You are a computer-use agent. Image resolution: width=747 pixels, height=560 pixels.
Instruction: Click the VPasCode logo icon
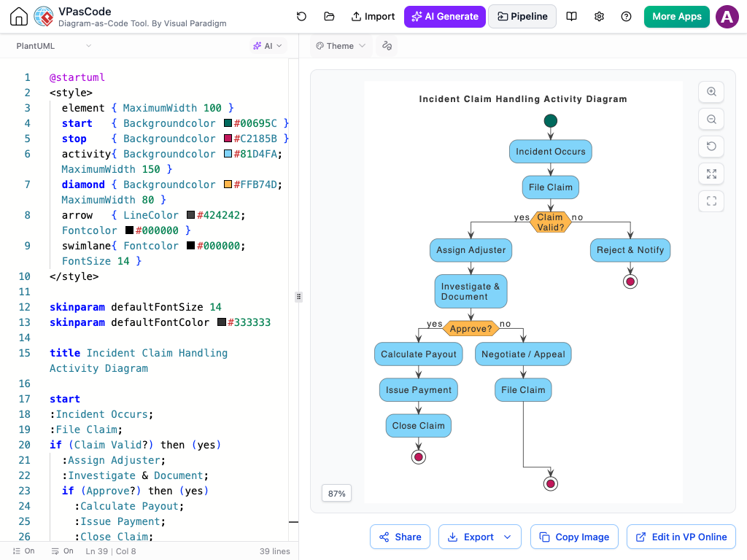click(x=44, y=16)
